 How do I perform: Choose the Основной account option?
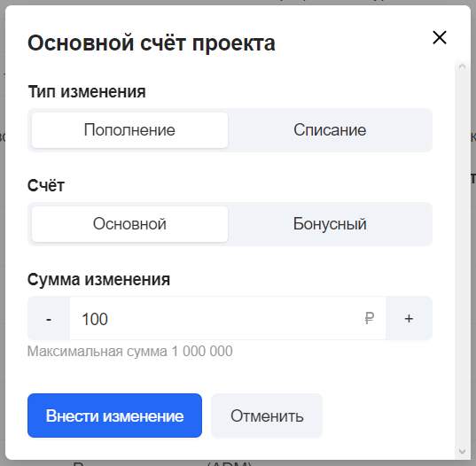[x=129, y=224]
